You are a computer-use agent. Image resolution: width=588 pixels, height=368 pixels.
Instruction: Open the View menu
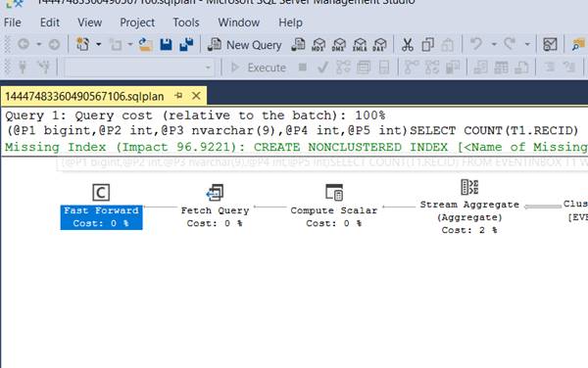tap(89, 23)
